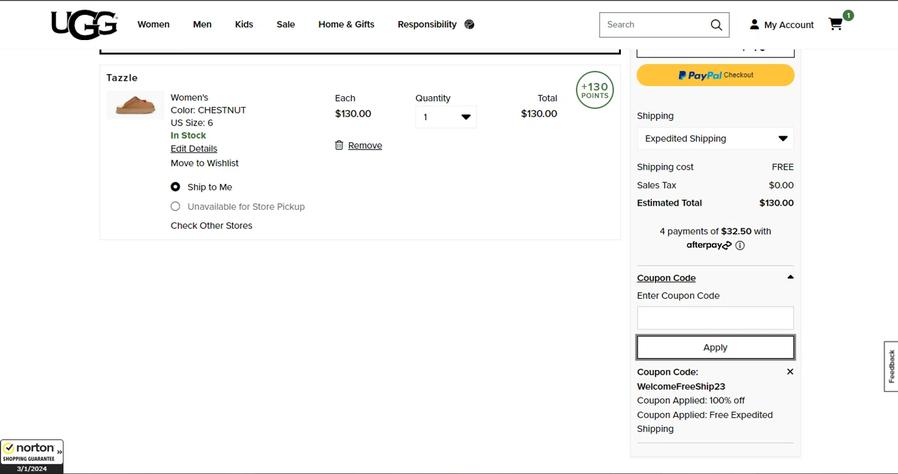This screenshot has width=898, height=474.
Task: Click the PayPal Checkout button
Action: tap(715, 75)
